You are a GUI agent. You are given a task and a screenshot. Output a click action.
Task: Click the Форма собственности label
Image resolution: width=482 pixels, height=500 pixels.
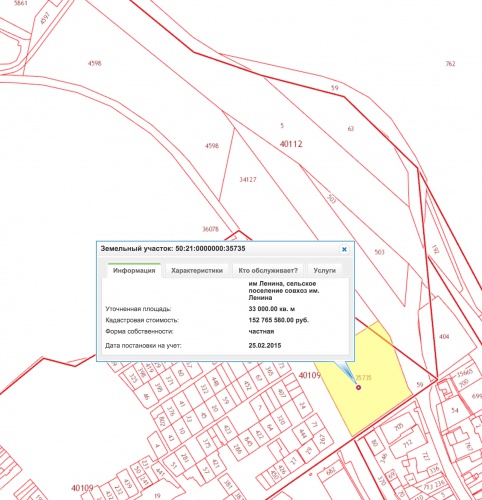[139, 331]
